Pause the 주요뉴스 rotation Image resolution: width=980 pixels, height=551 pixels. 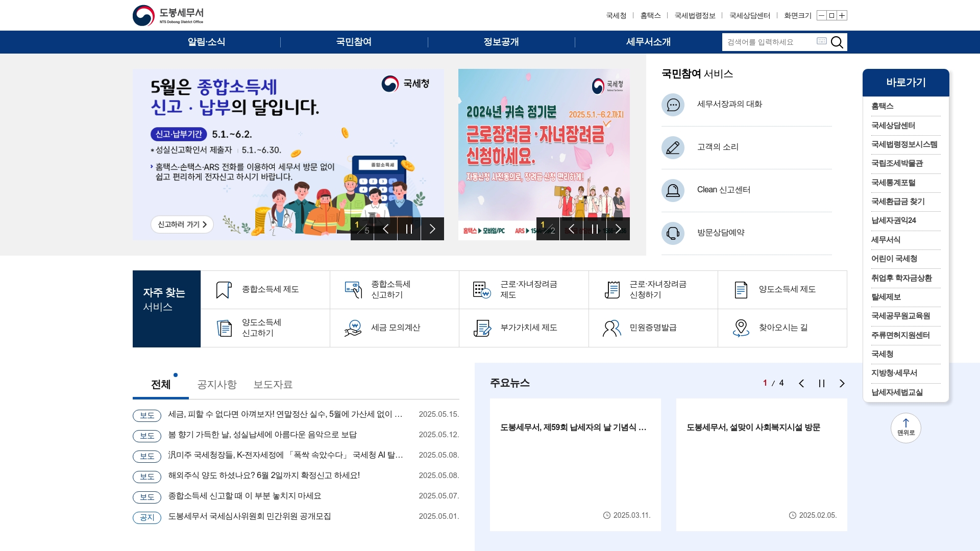tap(822, 383)
